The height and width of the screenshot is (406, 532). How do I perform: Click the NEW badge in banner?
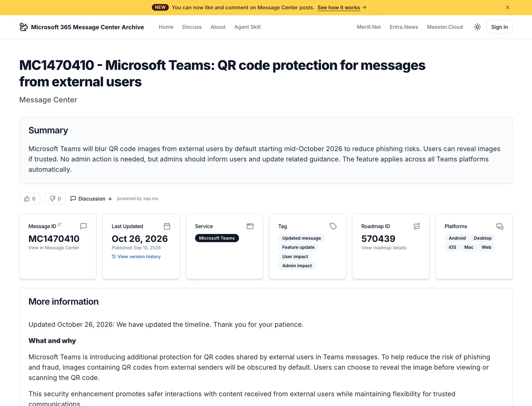[160, 7]
